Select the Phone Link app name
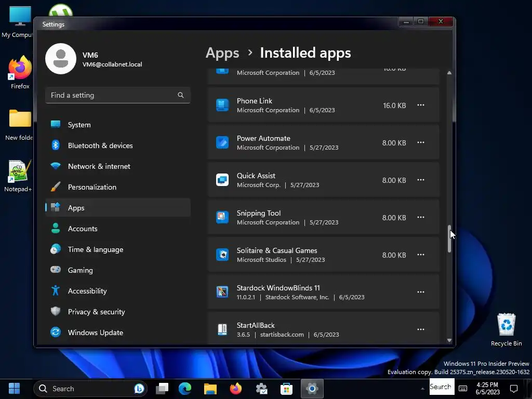 [255, 101]
